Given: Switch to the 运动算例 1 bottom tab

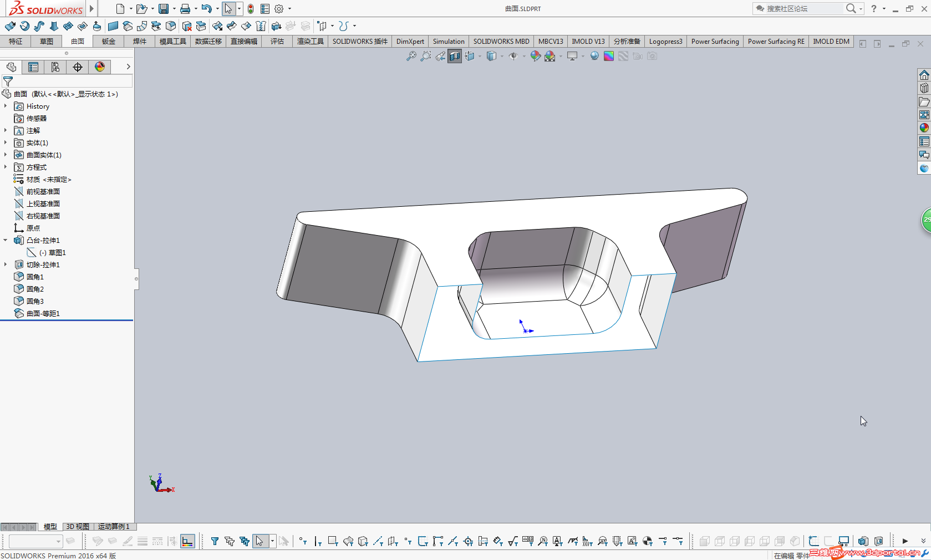Looking at the screenshot, I should pyautogui.click(x=114, y=527).
